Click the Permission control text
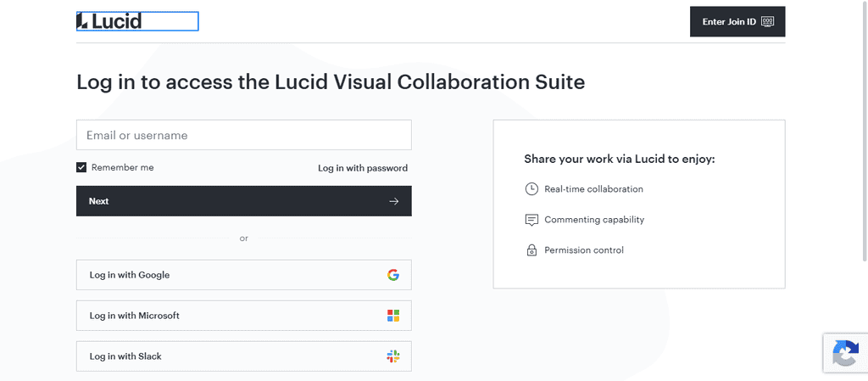The height and width of the screenshot is (381, 868). 584,249
